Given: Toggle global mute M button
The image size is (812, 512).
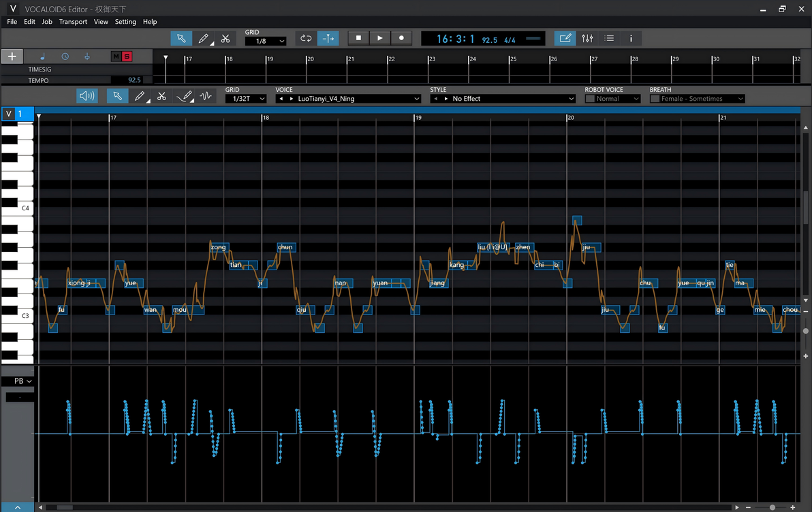Looking at the screenshot, I should tap(116, 57).
